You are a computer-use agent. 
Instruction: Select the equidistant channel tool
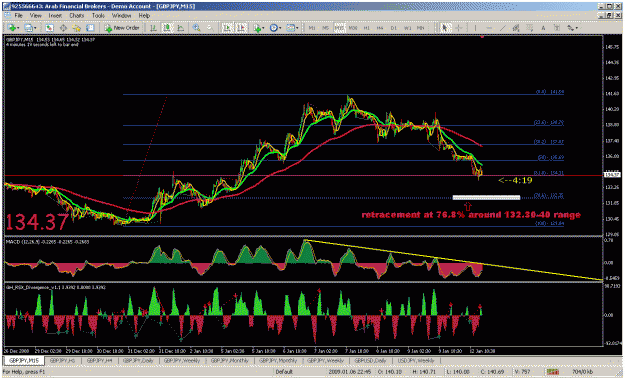pyautogui.click(x=516, y=28)
